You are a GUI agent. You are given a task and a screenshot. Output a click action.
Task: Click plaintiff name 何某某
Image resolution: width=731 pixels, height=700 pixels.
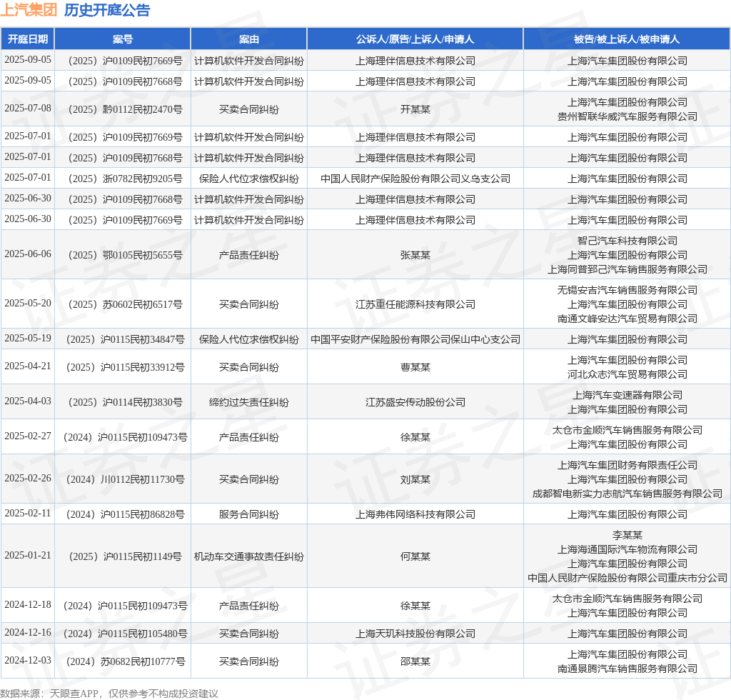click(415, 557)
